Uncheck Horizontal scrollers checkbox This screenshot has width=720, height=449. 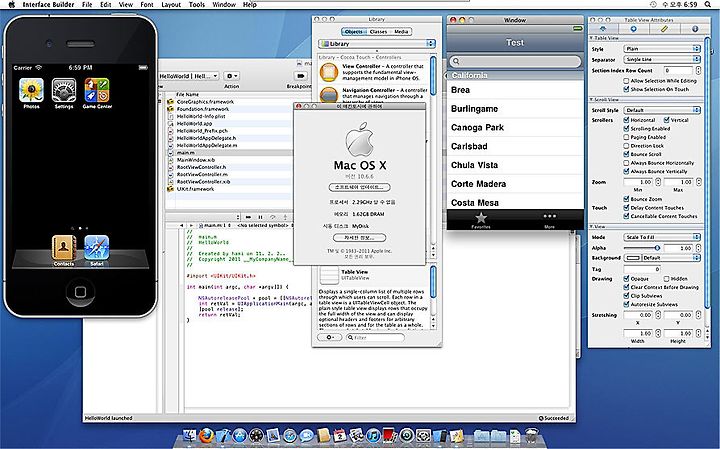(626, 120)
